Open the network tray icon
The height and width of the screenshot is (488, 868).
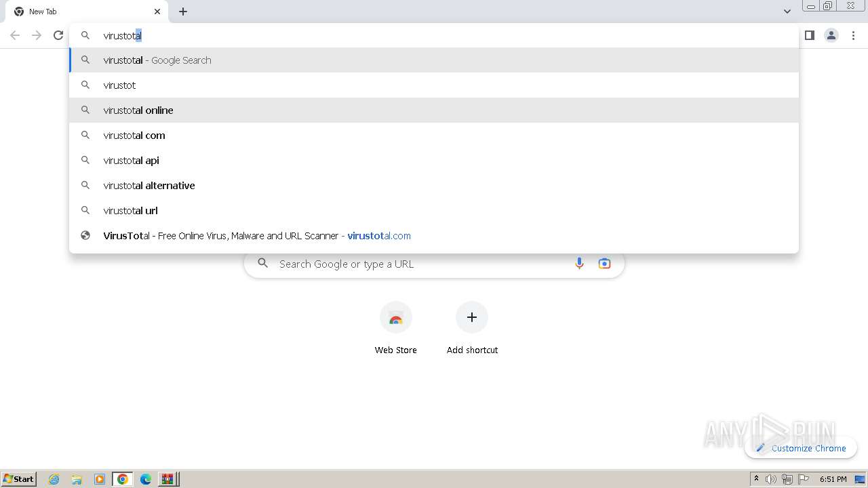tap(787, 479)
